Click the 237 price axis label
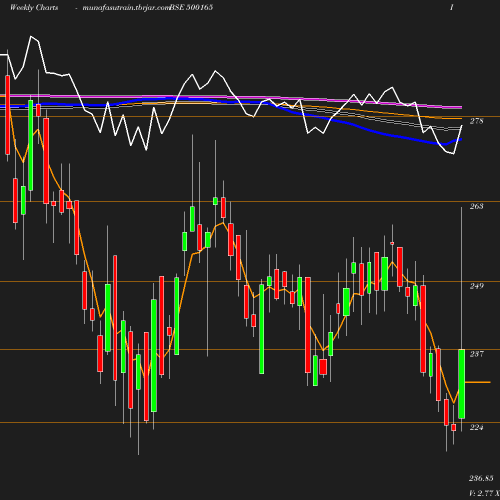 click(476, 354)
